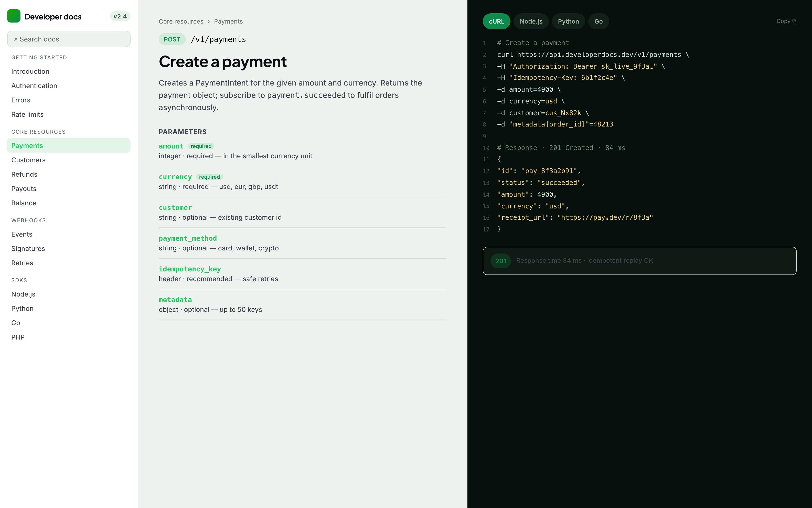Click the metadata parameter name
This screenshot has height=508, width=812.
coord(175,300)
